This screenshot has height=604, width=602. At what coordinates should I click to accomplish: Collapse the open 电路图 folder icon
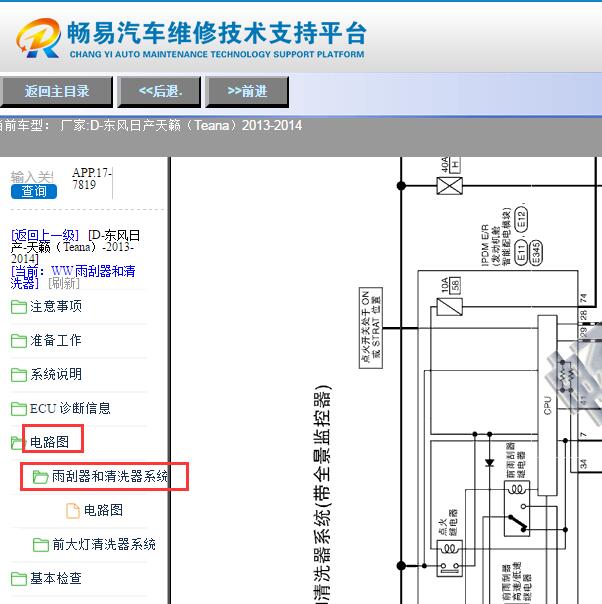[x=17, y=443]
